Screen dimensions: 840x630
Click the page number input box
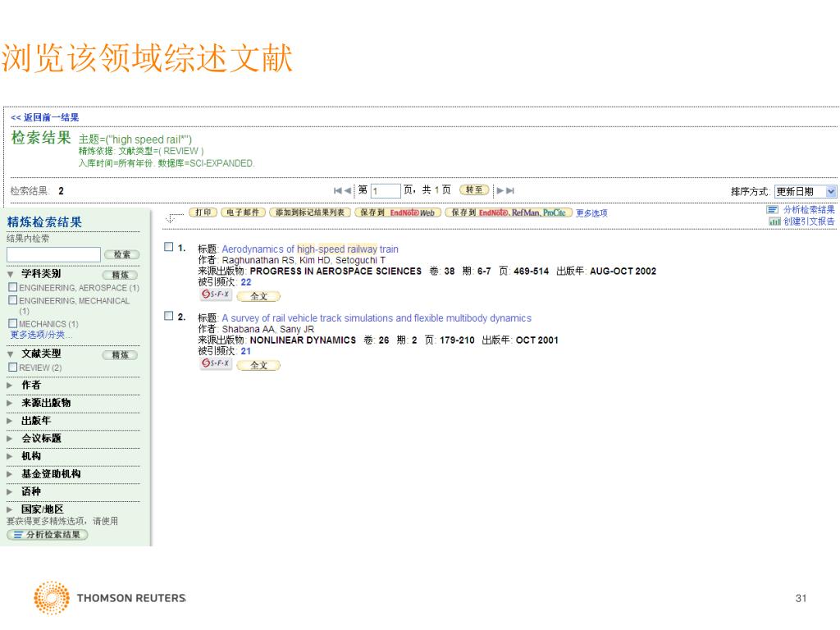[384, 191]
